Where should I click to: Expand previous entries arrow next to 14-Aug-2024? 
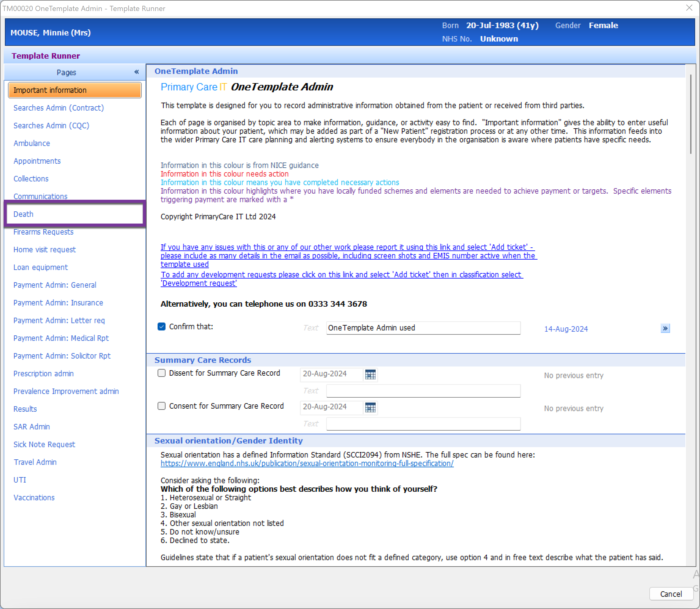click(x=665, y=328)
